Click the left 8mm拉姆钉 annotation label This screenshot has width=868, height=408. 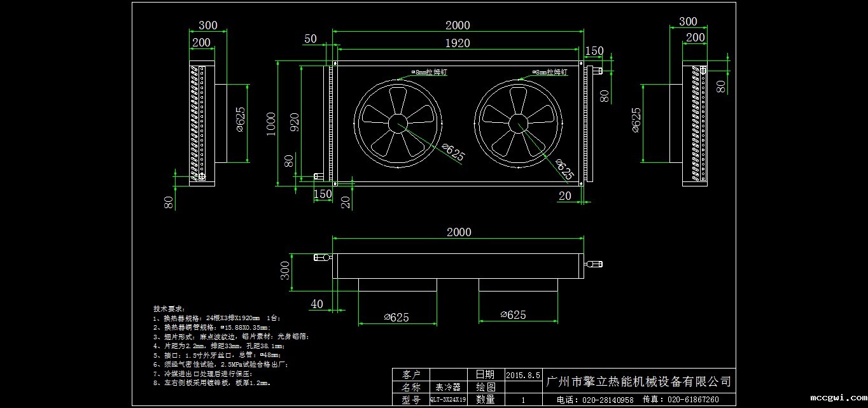point(429,73)
